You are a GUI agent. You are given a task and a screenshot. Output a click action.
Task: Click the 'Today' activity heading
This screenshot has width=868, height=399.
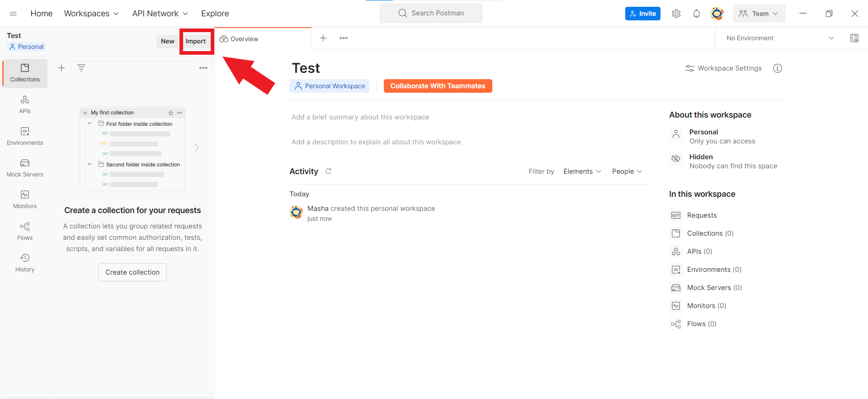(299, 194)
